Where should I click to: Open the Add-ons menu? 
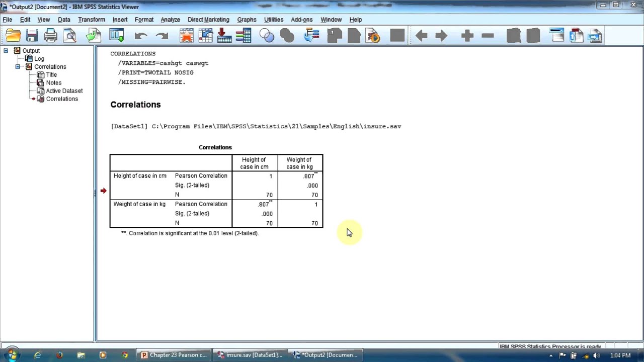click(x=302, y=20)
